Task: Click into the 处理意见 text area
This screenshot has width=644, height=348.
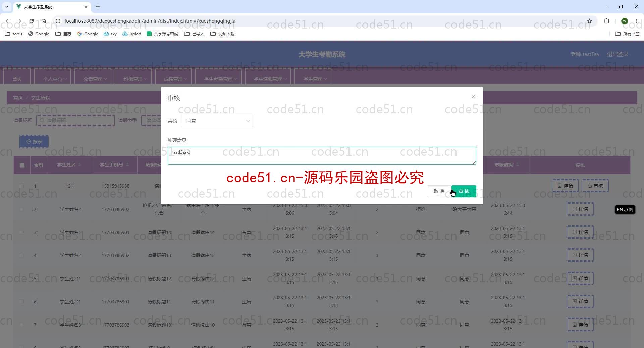Action: (322, 155)
